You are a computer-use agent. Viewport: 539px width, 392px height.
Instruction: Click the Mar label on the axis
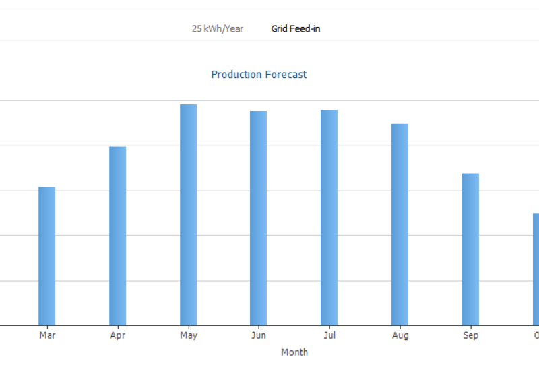[47, 335]
